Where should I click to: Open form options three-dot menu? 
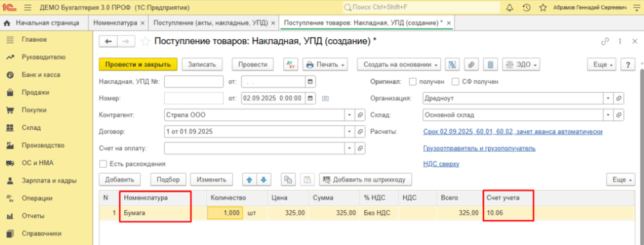pos(620,41)
